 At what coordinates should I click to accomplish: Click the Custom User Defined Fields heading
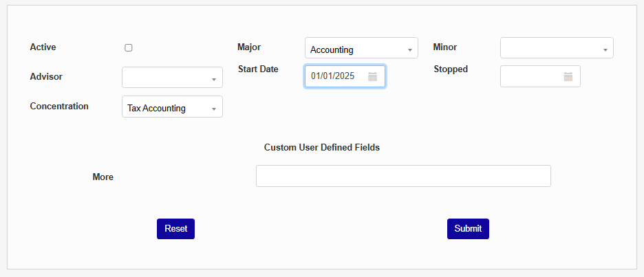point(322,147)
